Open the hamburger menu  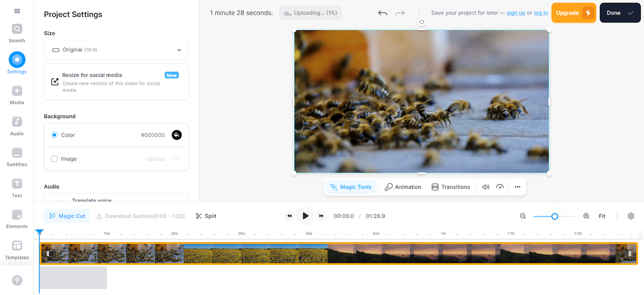point(17,11)
